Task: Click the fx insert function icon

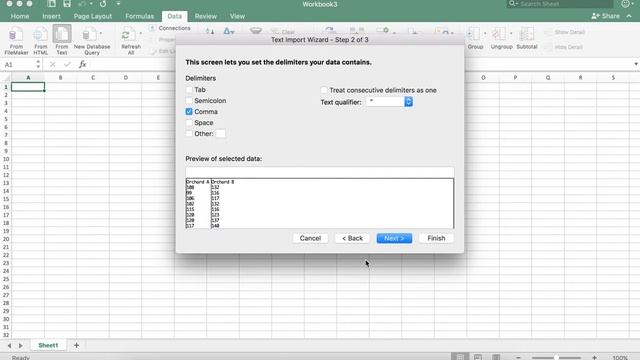Action: pos(82,64)
